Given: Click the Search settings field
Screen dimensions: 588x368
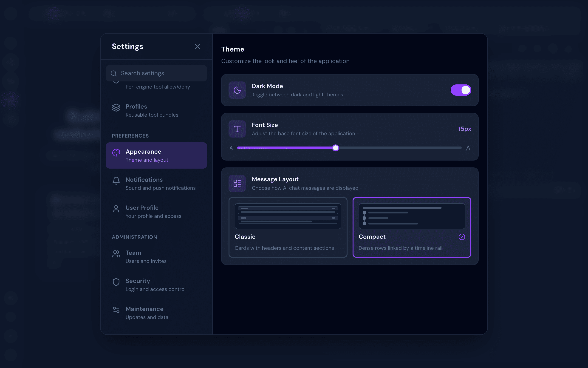Looking at the screenshot, I should (156, 73).
